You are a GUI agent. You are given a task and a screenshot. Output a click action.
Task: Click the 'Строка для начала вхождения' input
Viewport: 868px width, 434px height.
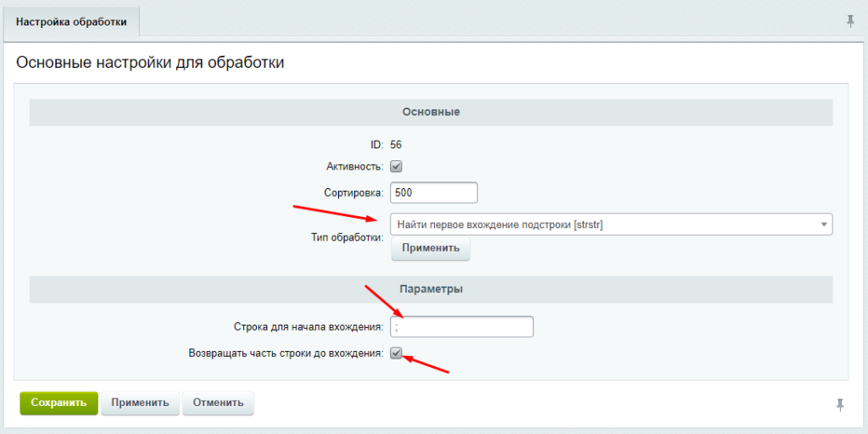(x=462, y=326)
